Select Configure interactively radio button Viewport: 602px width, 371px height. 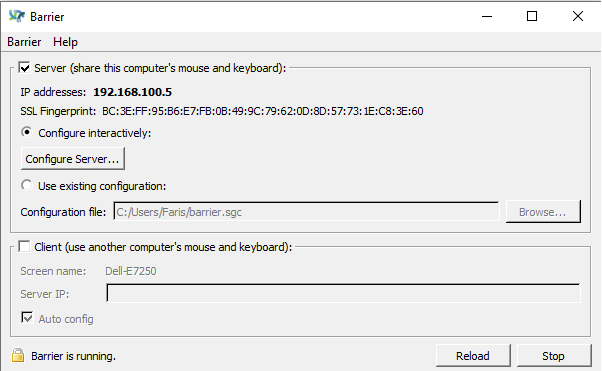coord(26,132)
